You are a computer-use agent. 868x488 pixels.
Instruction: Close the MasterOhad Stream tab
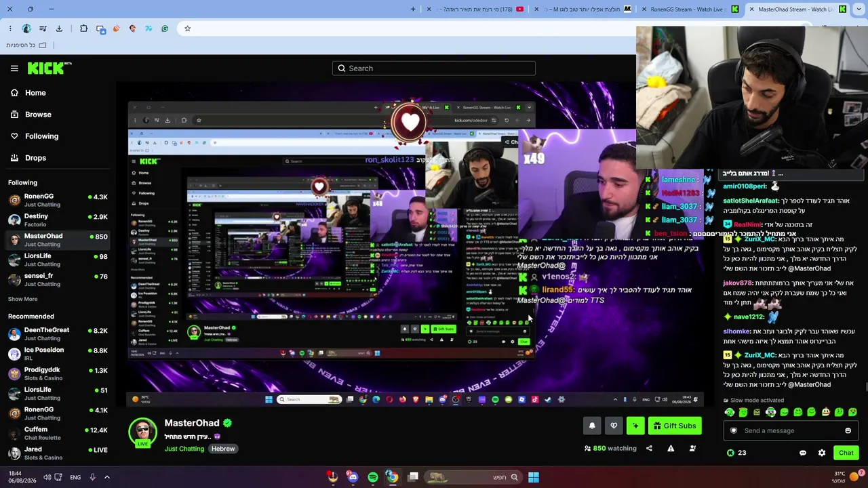click(x=751, y=9)
